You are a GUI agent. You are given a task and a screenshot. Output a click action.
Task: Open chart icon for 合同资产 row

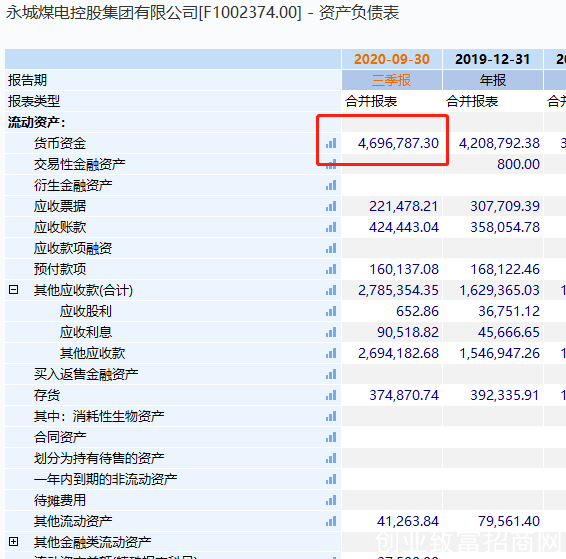click(331, 437)
